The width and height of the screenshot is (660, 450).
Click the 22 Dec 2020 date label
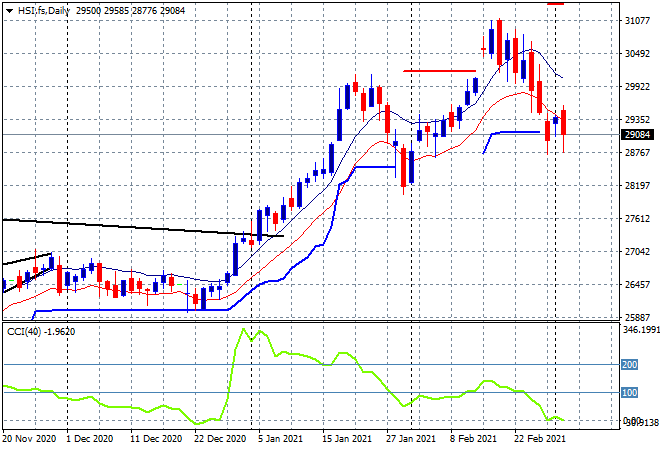[x=220, y=439]
